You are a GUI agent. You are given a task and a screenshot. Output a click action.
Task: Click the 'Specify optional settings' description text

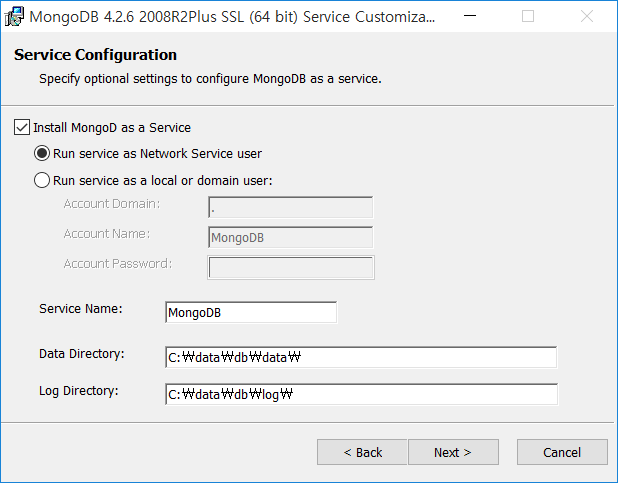click(210, 79)
